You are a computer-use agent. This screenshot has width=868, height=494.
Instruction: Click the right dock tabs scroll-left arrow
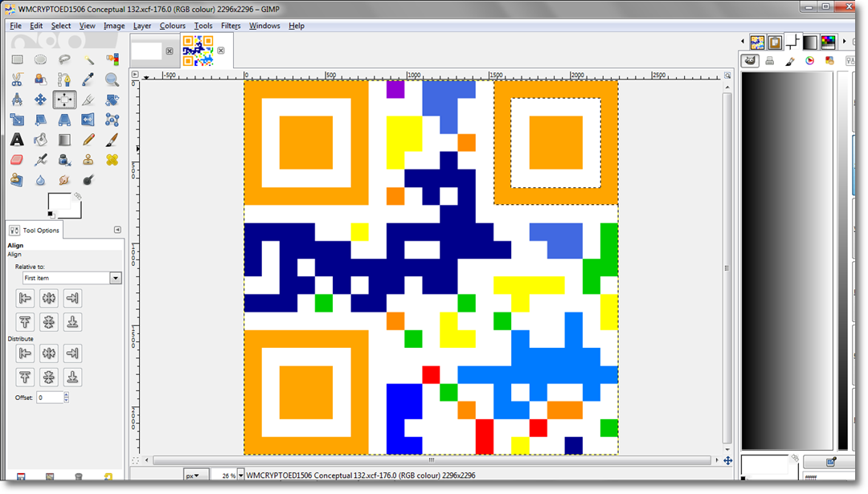click(743, 42)
